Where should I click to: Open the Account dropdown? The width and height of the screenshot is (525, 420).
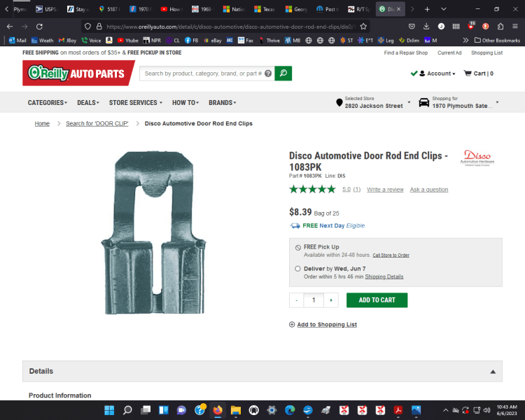point(437,73)
